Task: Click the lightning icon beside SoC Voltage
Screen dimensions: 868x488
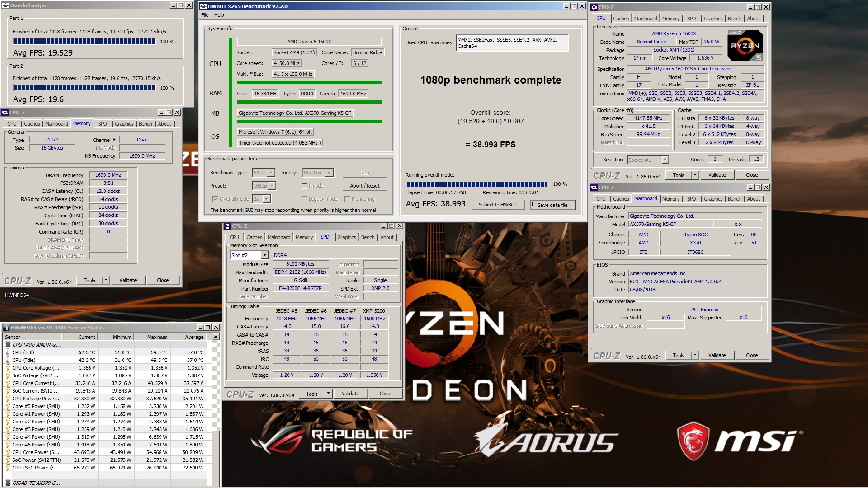Action: [8, 375]
